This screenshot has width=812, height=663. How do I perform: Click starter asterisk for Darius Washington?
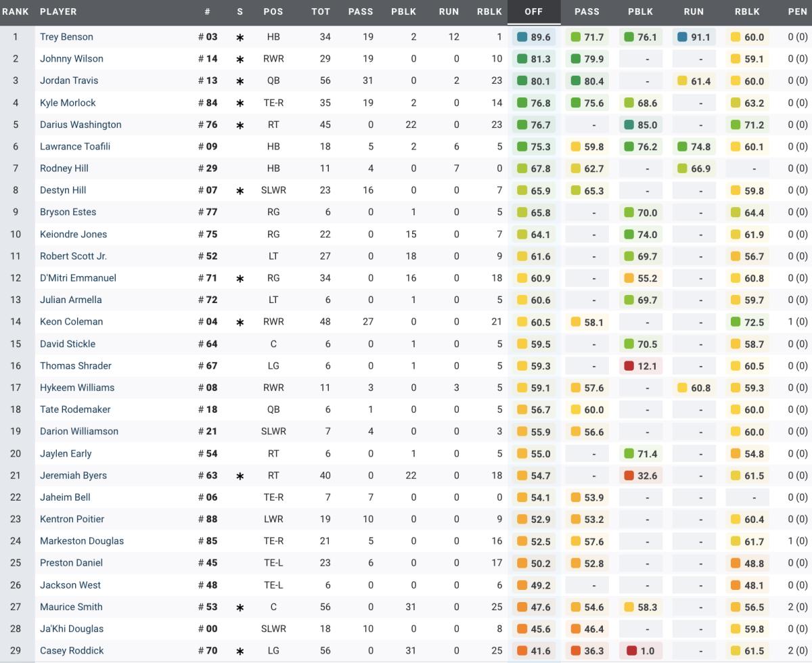[240, 126]
